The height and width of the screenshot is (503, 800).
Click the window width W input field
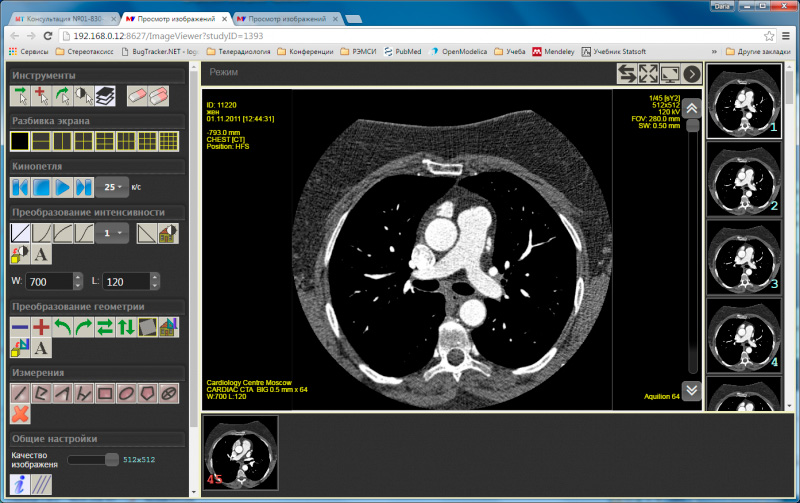pyautogui.click(x=50, y=282)
